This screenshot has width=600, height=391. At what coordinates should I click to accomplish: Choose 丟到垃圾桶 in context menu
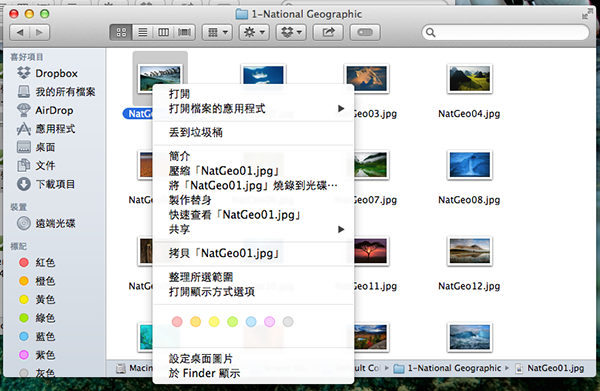(x=253, y=133)
